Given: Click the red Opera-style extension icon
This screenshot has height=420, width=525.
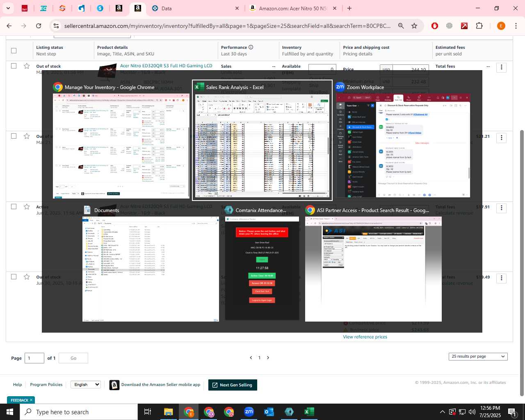Looking at the screenshot, I should [x=435, y=26].
